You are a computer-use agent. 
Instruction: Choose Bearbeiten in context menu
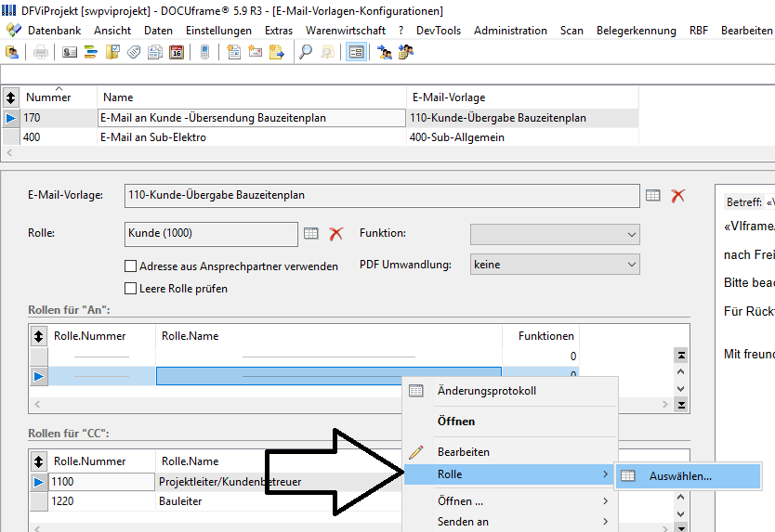[511, 452]
